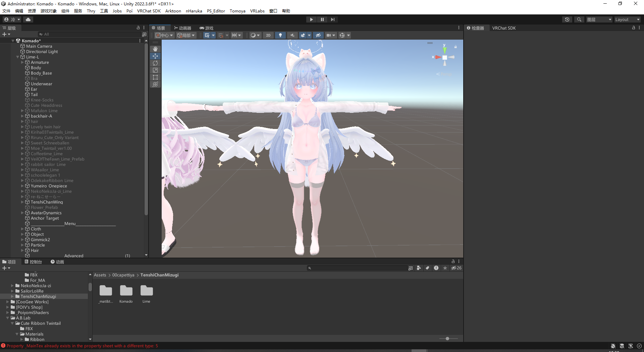The image size is (644, 352).
Task: Click the hierarchy panel lock icon
Action: [x=138, y=28]
